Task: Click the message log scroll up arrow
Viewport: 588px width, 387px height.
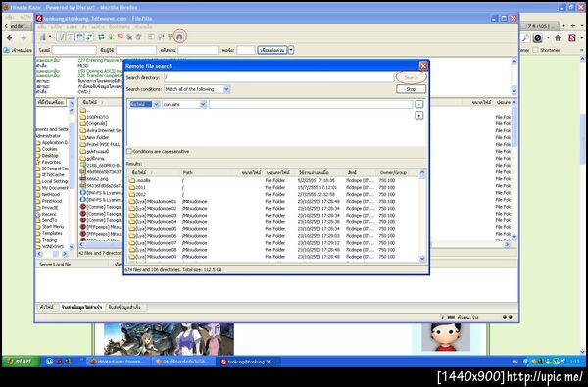Action: coord(514,61)
